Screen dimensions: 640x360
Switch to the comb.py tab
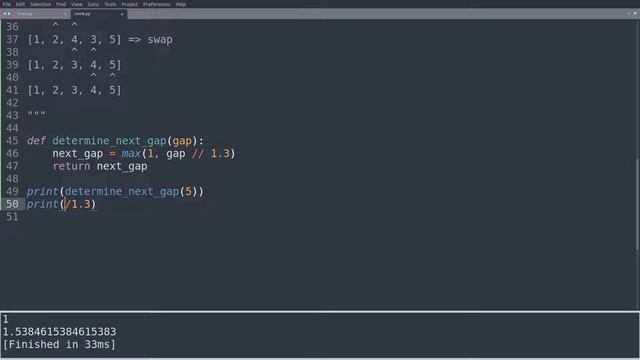tap(98, 14)
